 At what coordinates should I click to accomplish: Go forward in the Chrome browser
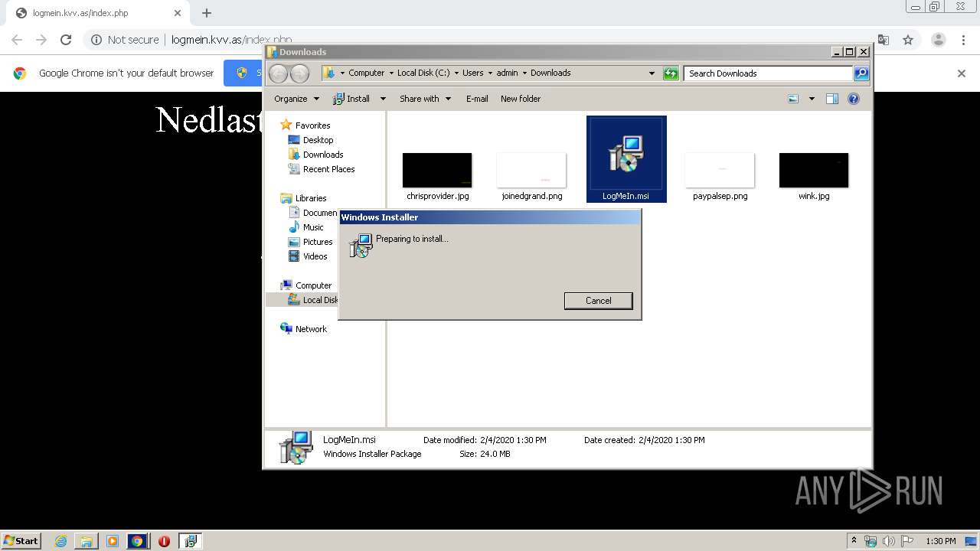point(41,40)
